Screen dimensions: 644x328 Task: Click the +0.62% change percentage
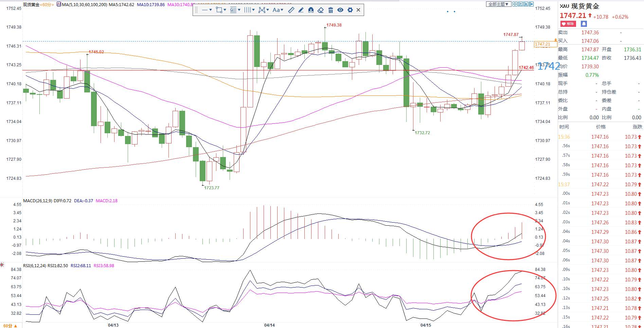620,17
